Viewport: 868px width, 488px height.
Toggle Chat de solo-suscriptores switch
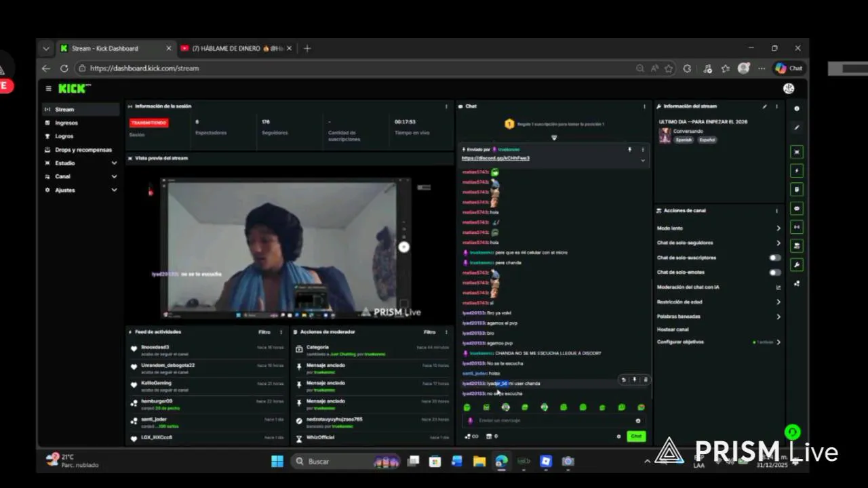[775, 258]
